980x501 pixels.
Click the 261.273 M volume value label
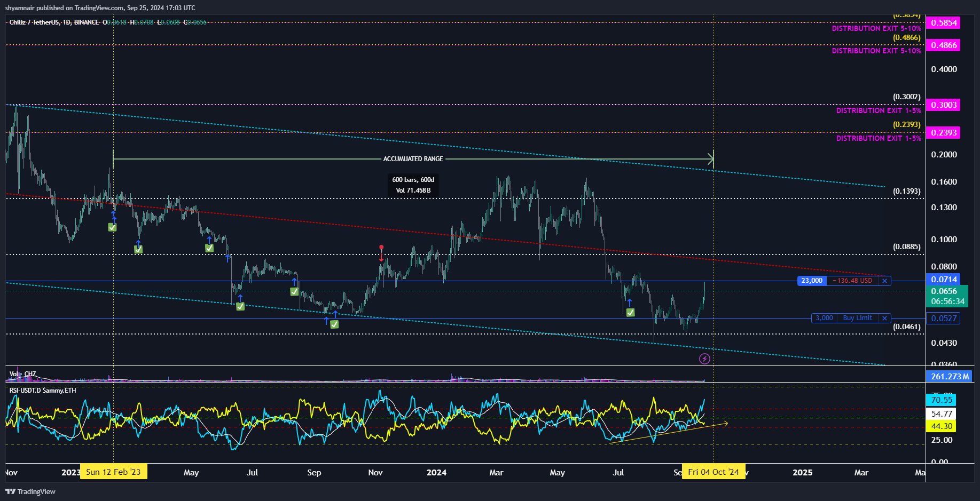click(950, 377)
